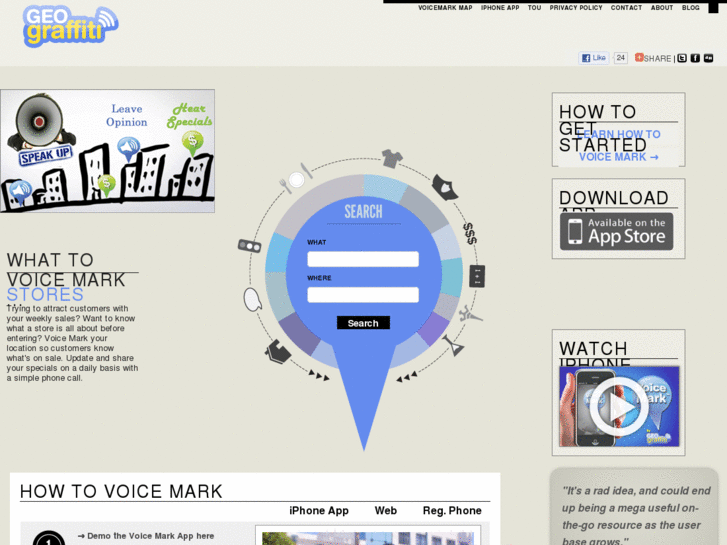Open PRIVACY POLICY navigation link
Viewport: 727px width, 545px height.
coord(576,8)
